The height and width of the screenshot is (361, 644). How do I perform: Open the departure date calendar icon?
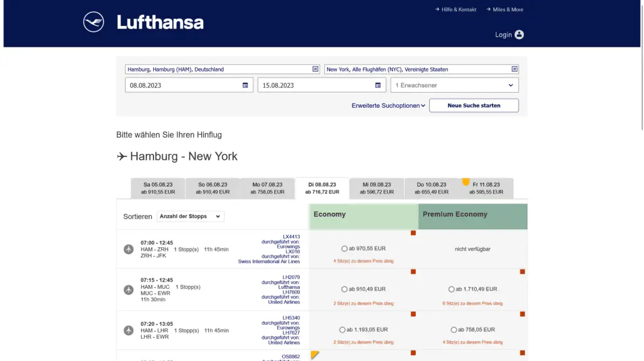click(x=245, y=86)
